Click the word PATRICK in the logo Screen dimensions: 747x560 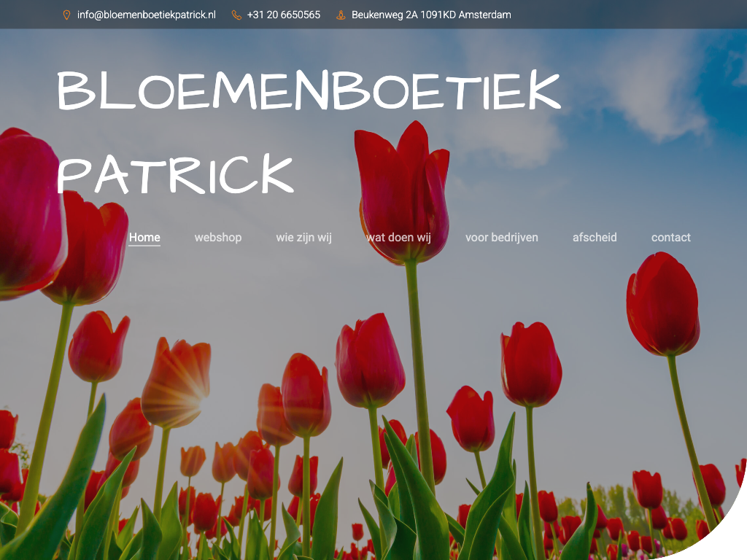[175, 175]
